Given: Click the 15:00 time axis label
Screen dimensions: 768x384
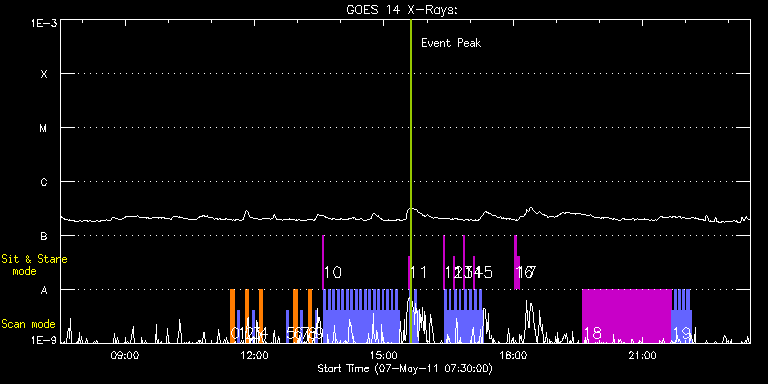Looking at the screenshot, I should 384,356.
